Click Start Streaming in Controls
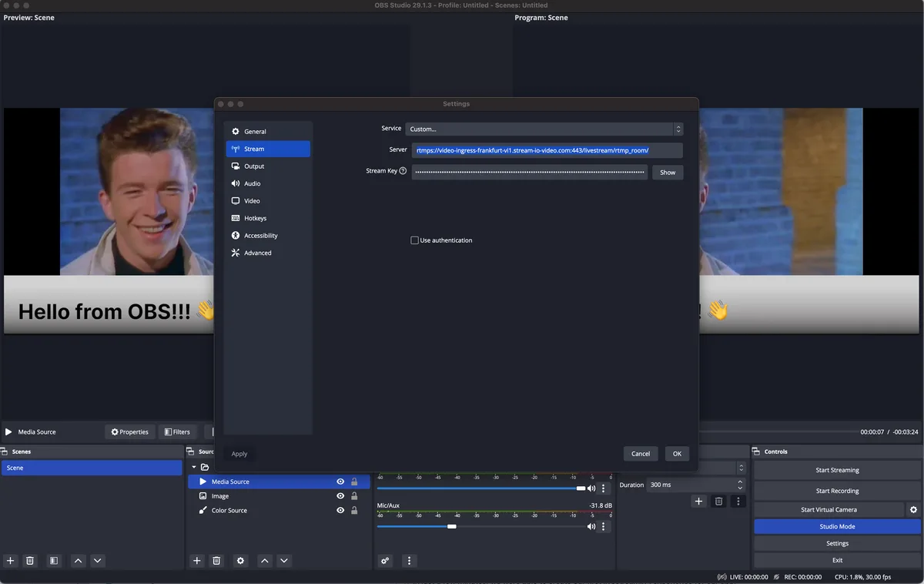Viewport: 924px width, 584px height. (x=837, y=470)
